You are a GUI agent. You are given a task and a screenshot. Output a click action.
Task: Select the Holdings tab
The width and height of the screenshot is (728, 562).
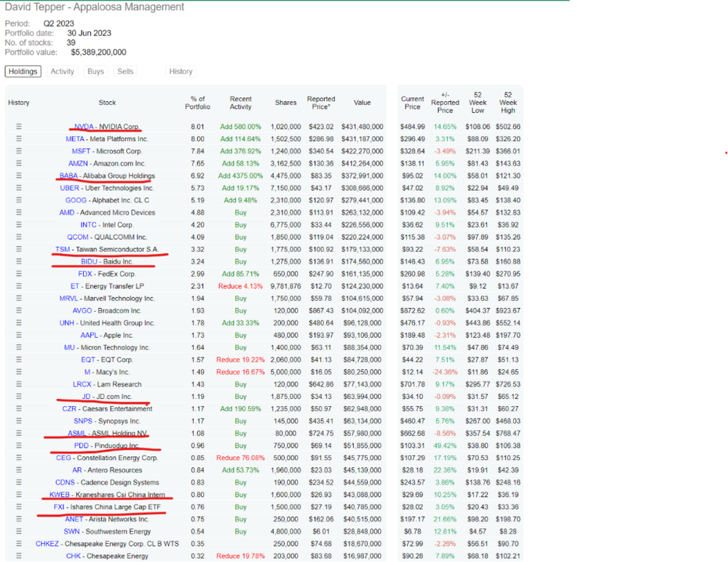pyautogui.click(x=23, y=71)
